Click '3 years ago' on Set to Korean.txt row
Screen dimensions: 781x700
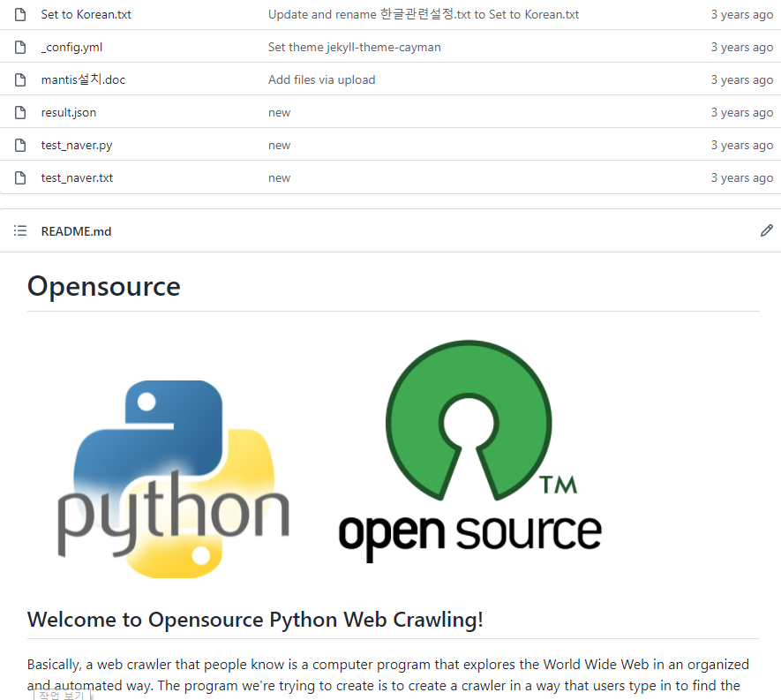tap(741, 14)
